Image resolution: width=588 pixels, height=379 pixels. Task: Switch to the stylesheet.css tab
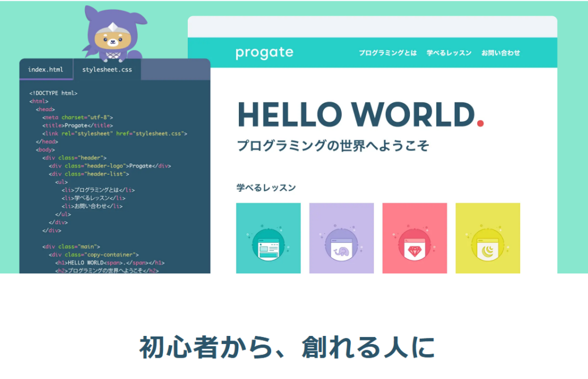pyautogui.click(x=107, y=69)
